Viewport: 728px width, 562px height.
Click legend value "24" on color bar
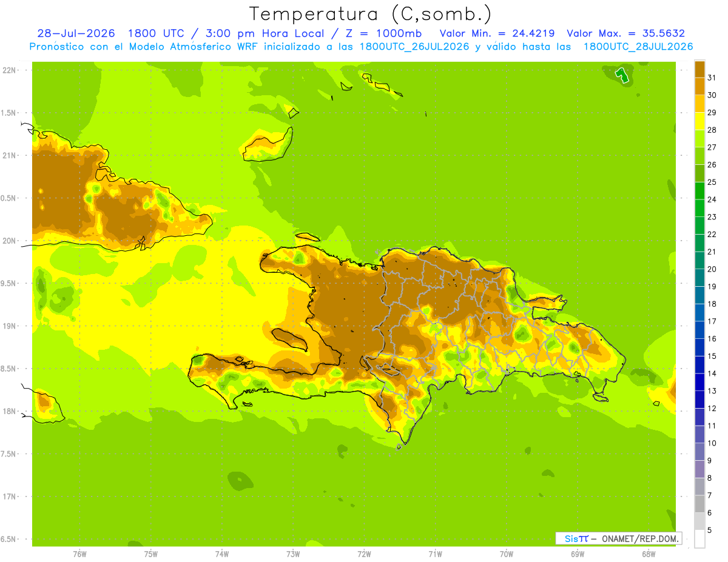click(712, 199)
